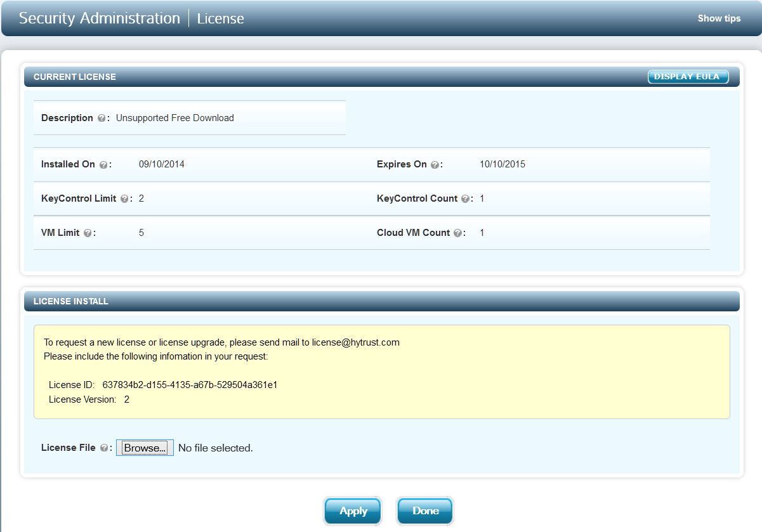Click help icon next to Installed On
The width and height of the screenshot is (762, 532).
click(x=103, y=165)
